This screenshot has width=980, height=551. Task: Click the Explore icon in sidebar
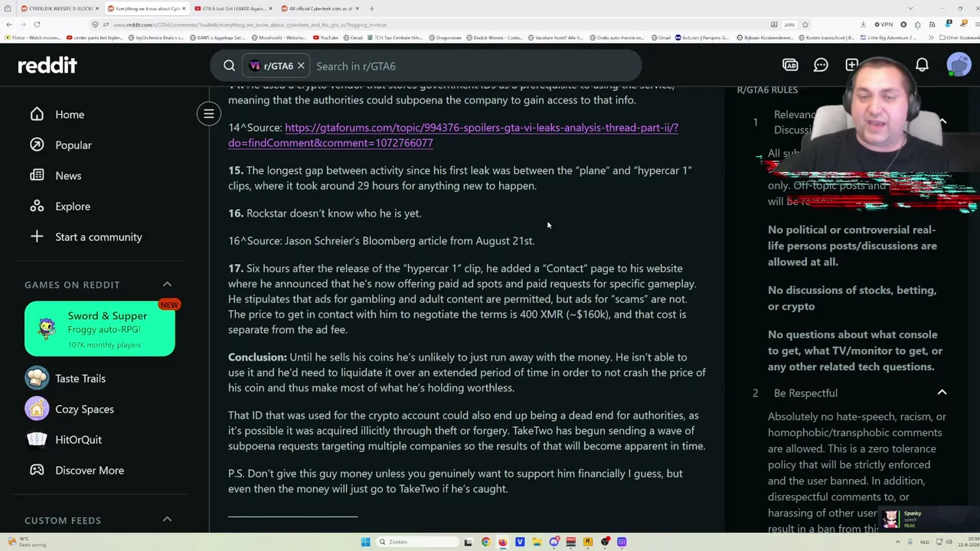[x=37, y=206]
